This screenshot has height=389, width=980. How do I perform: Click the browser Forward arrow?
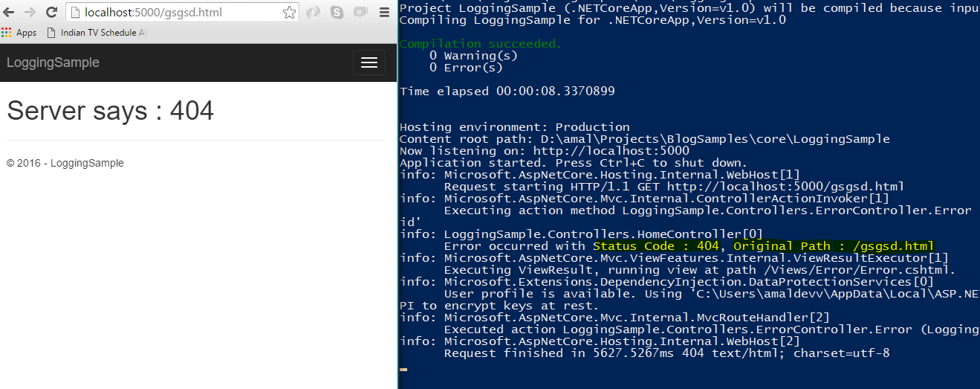pos(30,13)
